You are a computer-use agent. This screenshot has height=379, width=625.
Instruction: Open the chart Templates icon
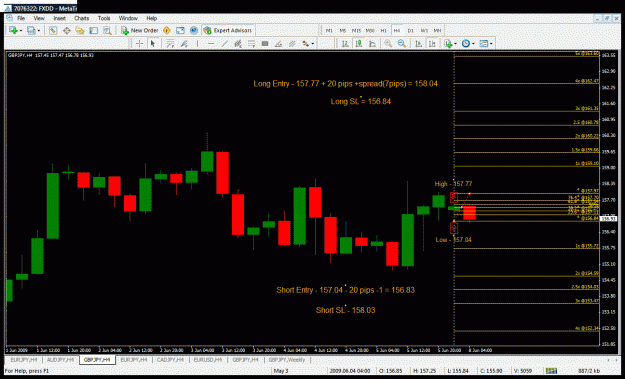click(483, 43)
